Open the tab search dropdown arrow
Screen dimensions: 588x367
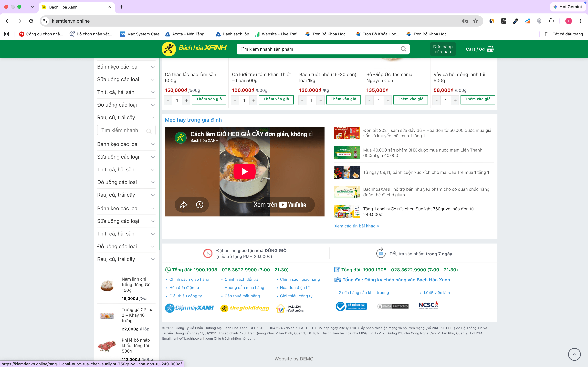[x=32, y=7]
